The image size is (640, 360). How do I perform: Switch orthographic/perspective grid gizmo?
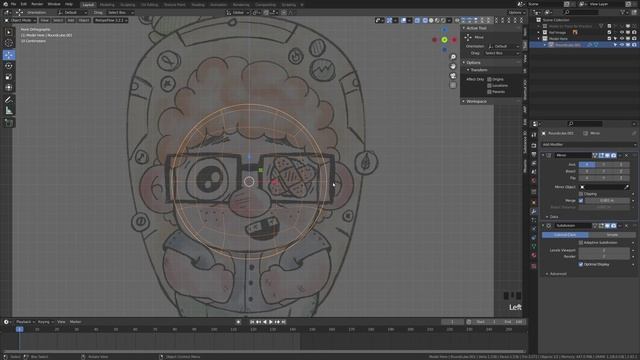[453, 85]
